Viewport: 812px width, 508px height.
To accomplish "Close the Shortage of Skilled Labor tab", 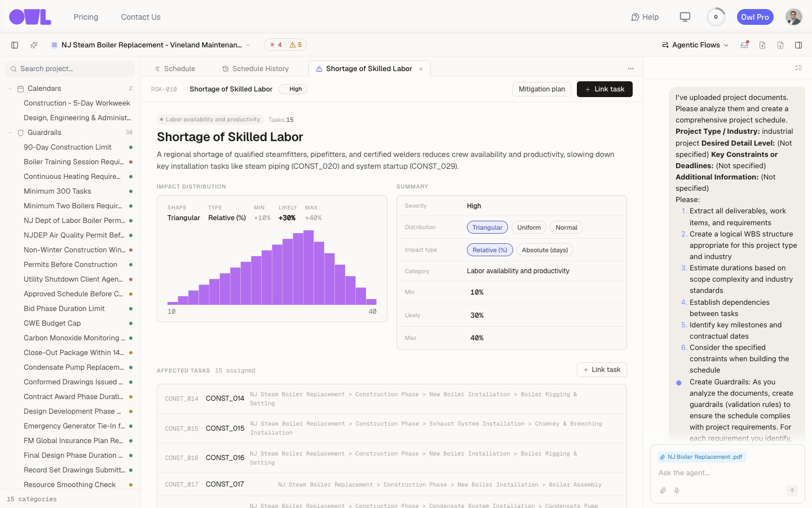I will pos(421,69).
